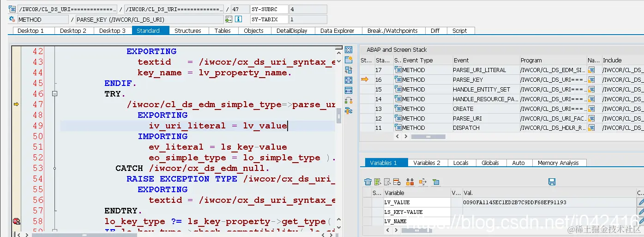
Task: Click the trash icon in the variables toolbar
Action: pos(368,182)
